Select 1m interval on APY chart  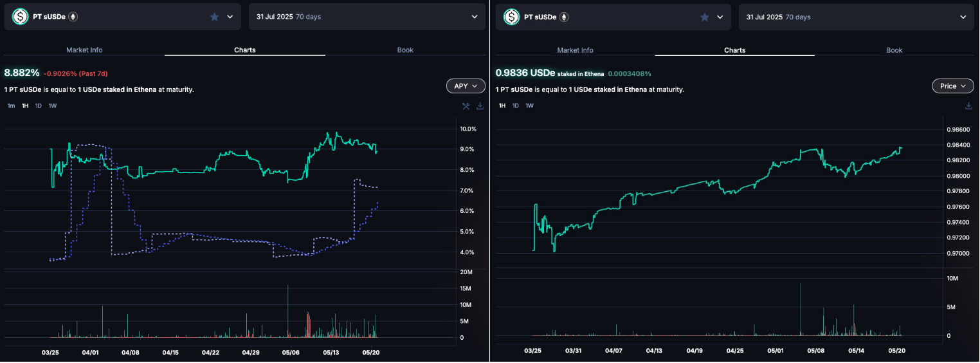pos(11,106)
